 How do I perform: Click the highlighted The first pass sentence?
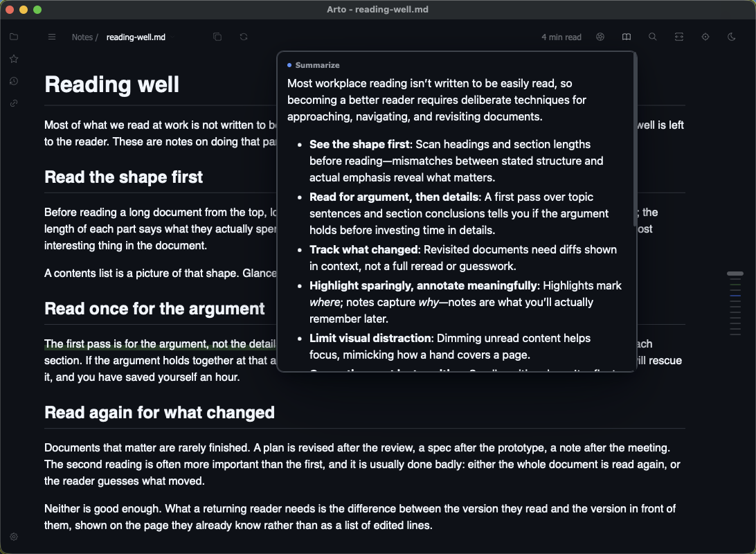point(160,343)
